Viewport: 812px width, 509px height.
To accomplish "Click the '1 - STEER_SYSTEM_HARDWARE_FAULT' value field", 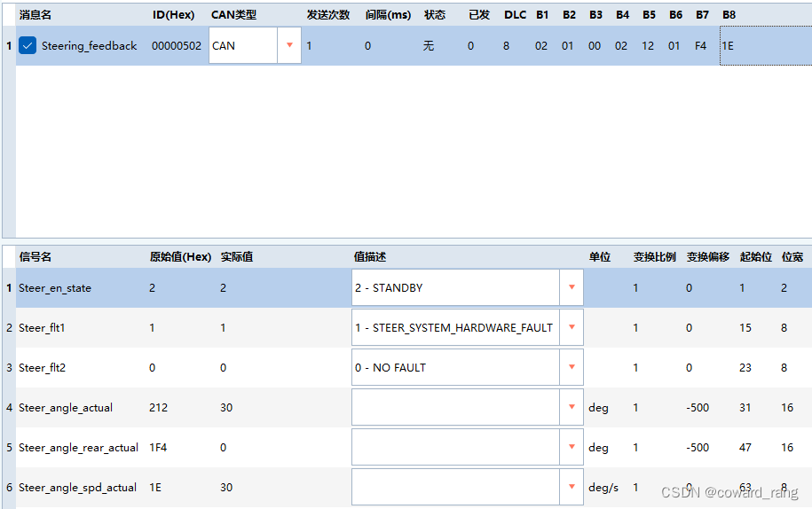I will [455, 327].
